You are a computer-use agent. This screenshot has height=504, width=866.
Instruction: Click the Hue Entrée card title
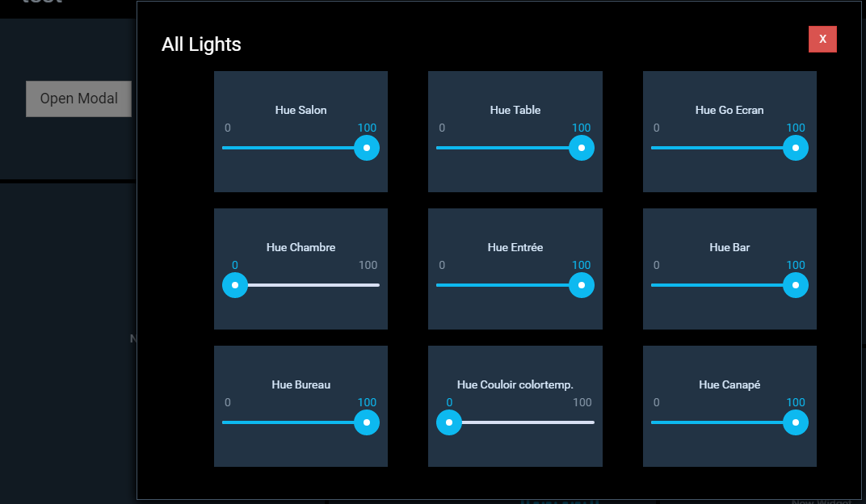tap(515, 247)
